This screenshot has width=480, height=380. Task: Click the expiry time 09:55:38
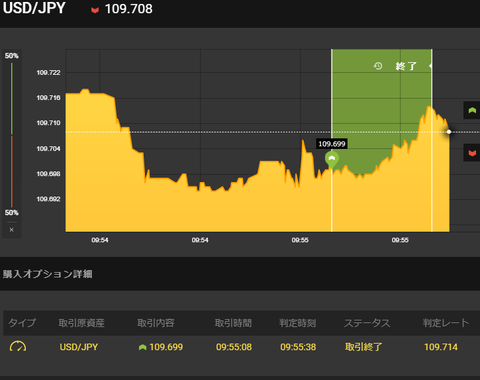pos(298,347)
